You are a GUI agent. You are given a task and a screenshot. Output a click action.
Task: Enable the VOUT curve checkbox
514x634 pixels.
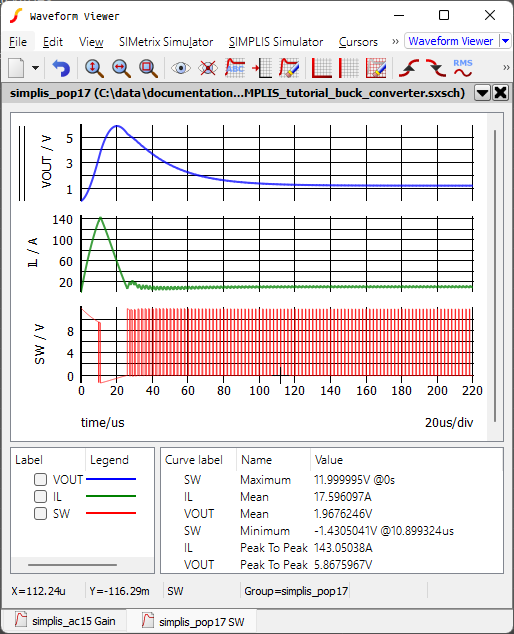(40, 480)
